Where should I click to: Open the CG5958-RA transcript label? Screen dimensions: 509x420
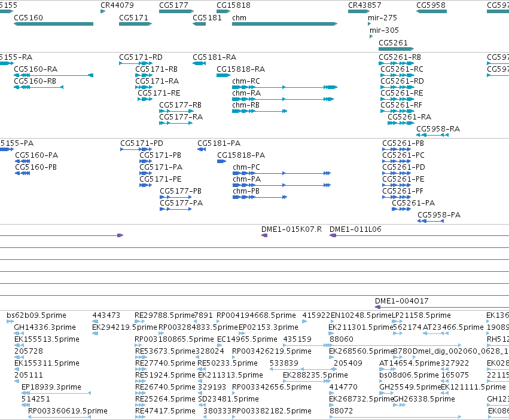click(x=438, y=129)
